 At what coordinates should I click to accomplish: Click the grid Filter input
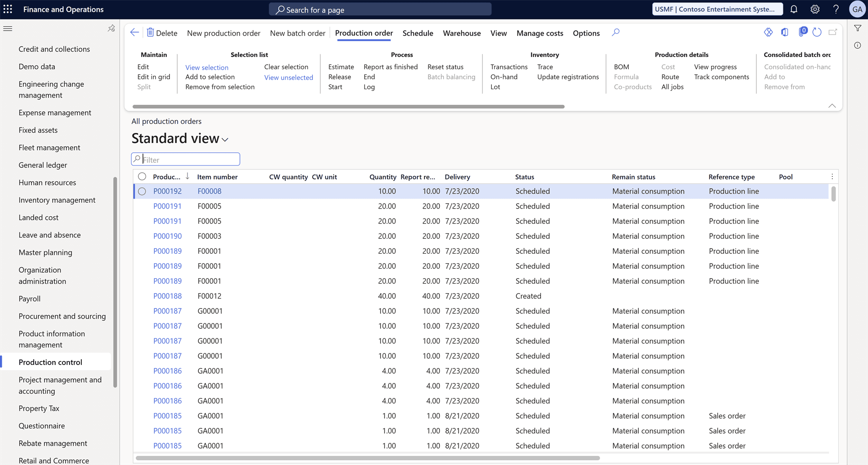click(x=185, y=159)
